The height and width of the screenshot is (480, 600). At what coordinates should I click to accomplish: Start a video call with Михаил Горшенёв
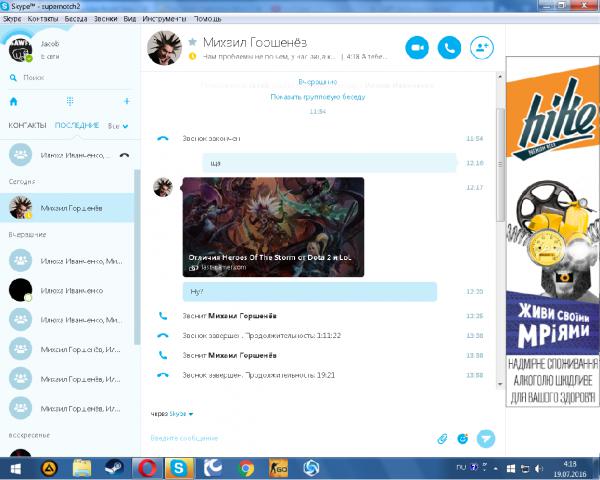click(x=417, y=48)
